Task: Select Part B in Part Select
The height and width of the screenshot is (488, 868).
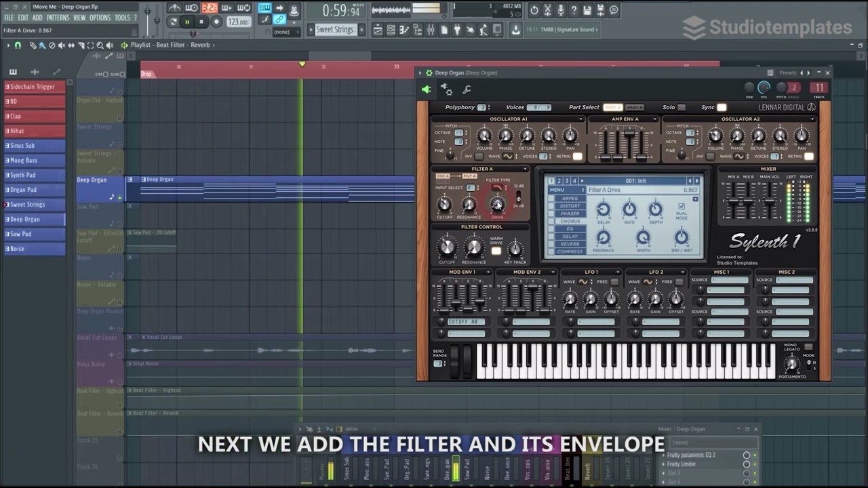Action: (x=635, y=107)
